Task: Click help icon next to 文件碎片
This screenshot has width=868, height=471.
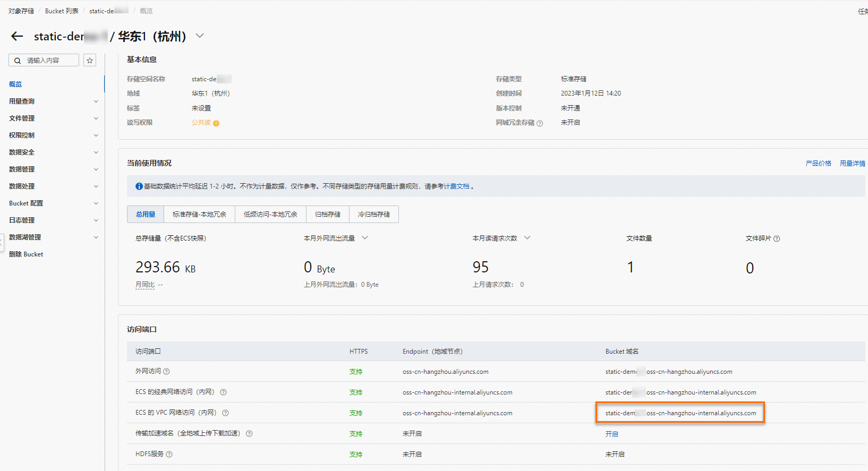Action: (x=777, y=239)
